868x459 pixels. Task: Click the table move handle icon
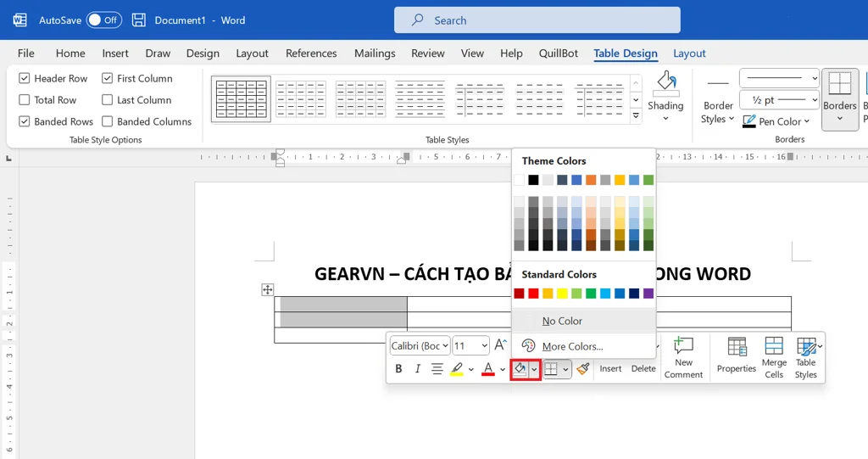[267, 289]
